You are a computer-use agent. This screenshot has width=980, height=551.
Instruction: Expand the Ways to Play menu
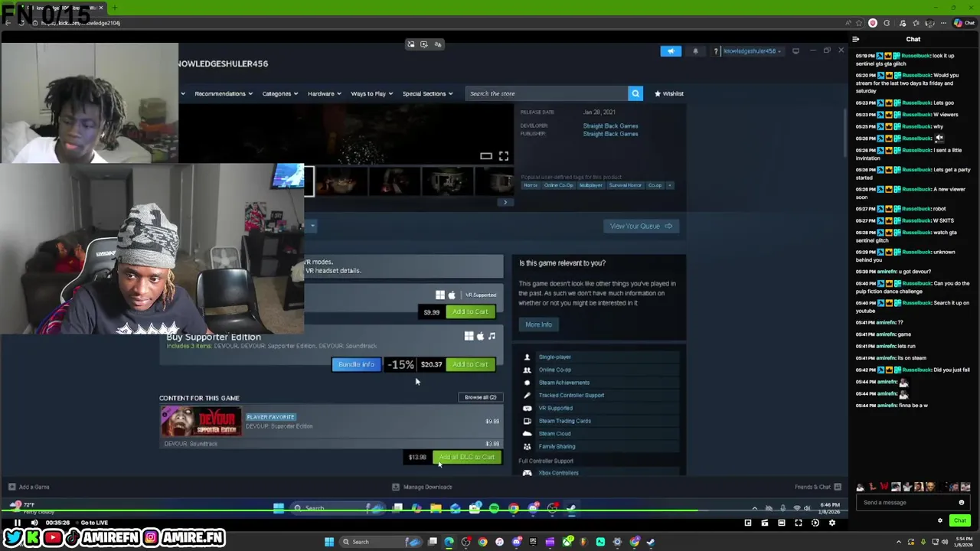click(371, 93)
